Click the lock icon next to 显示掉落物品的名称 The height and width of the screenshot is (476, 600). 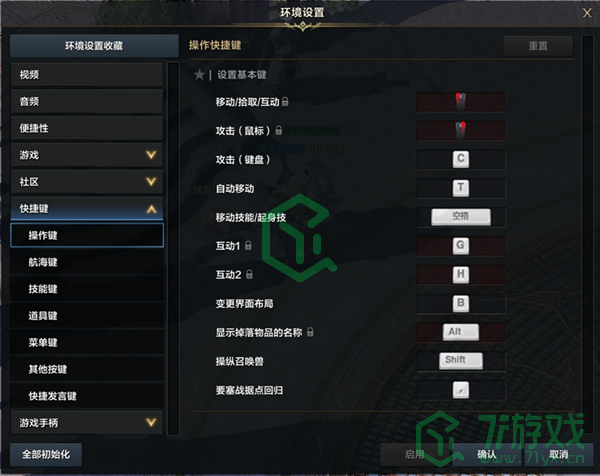[310, 332]
